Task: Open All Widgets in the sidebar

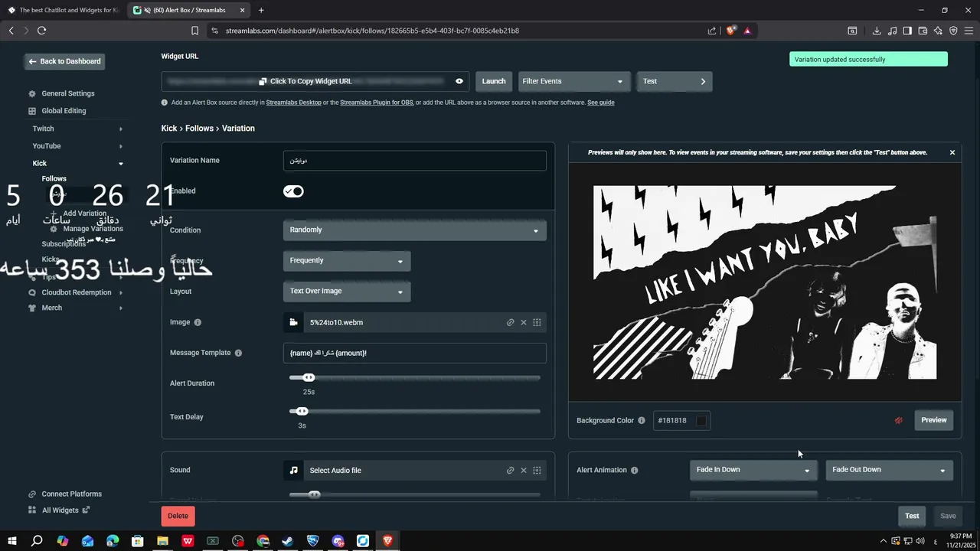Action: pos(60,510)
